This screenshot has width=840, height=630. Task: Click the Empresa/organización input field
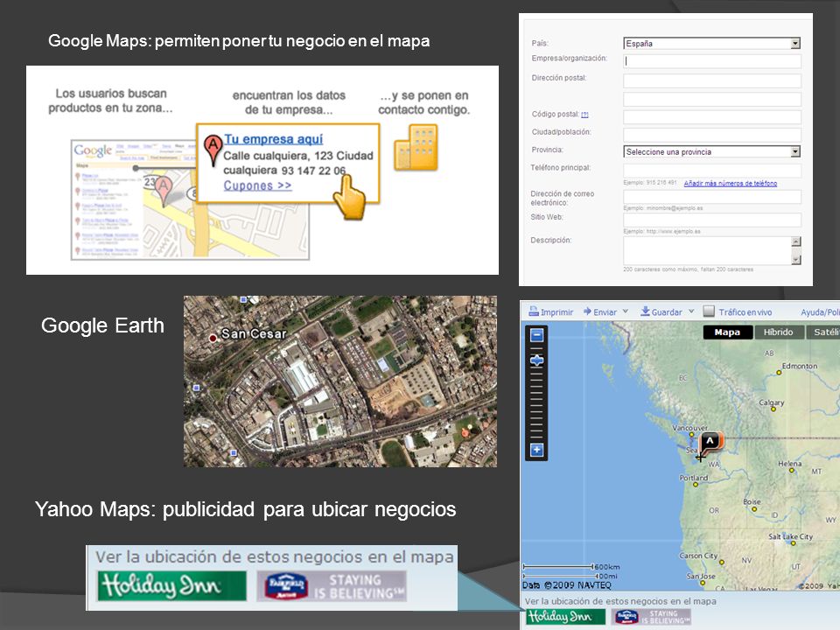(712, 61)
